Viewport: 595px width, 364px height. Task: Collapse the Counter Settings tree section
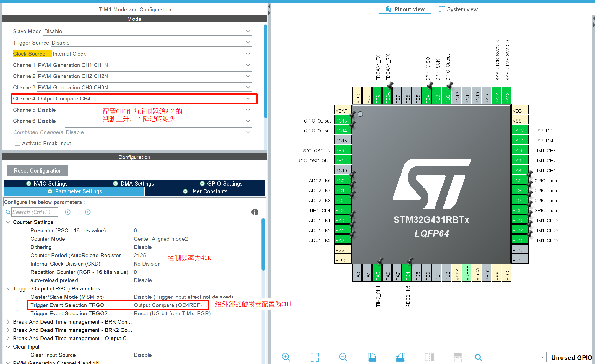point(8,222)
